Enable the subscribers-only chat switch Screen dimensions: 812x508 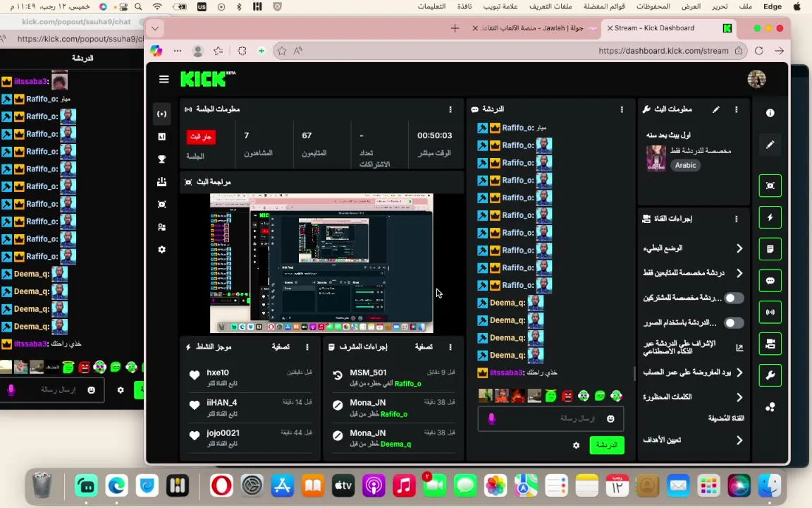734,298
